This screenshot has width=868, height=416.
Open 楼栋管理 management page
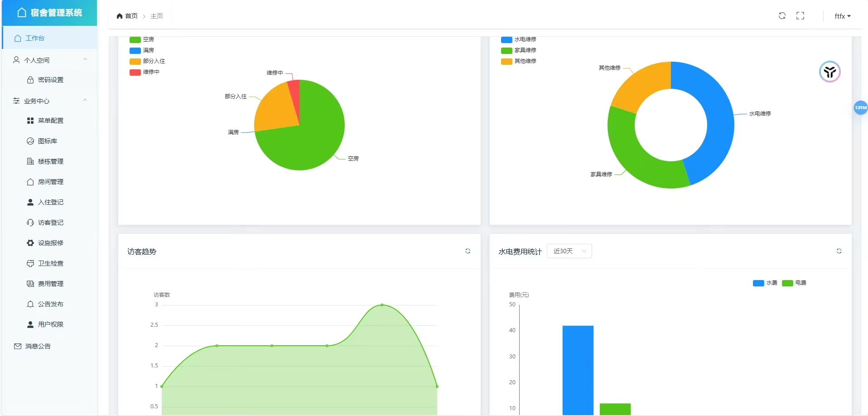[x=51, y=161]
